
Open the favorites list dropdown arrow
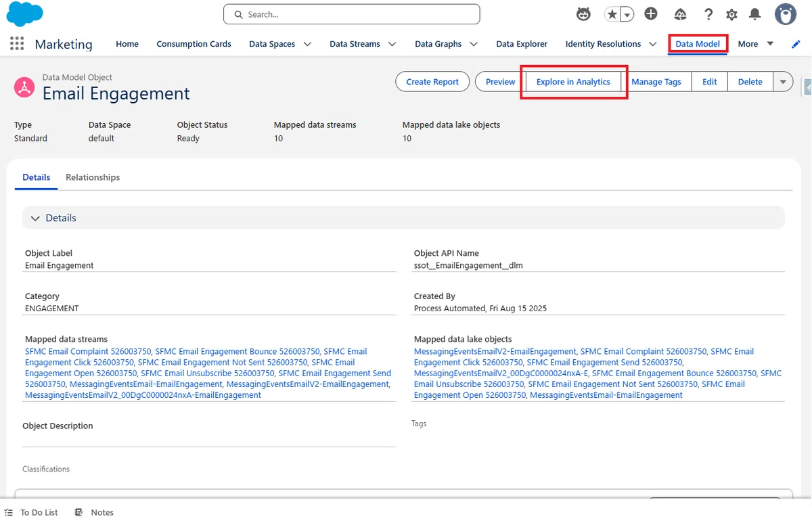(x=627, y=14)
